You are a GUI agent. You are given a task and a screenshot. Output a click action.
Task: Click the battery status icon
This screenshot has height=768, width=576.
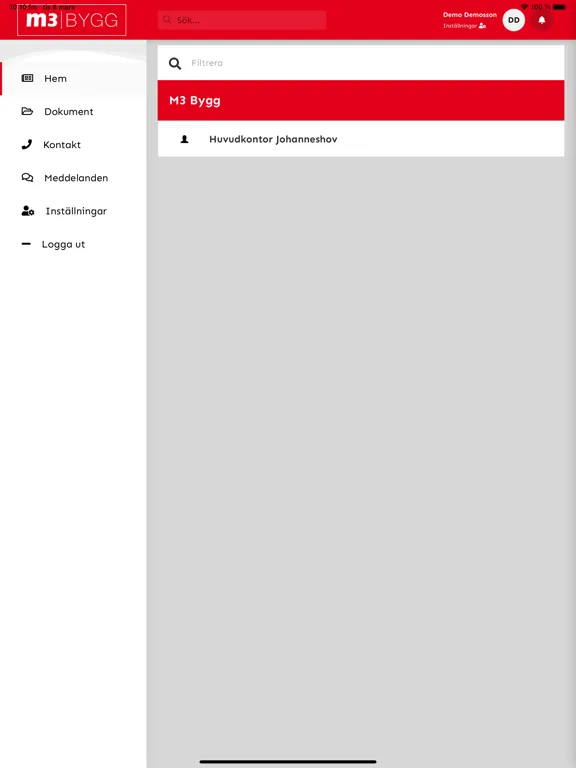click(559, 7)
